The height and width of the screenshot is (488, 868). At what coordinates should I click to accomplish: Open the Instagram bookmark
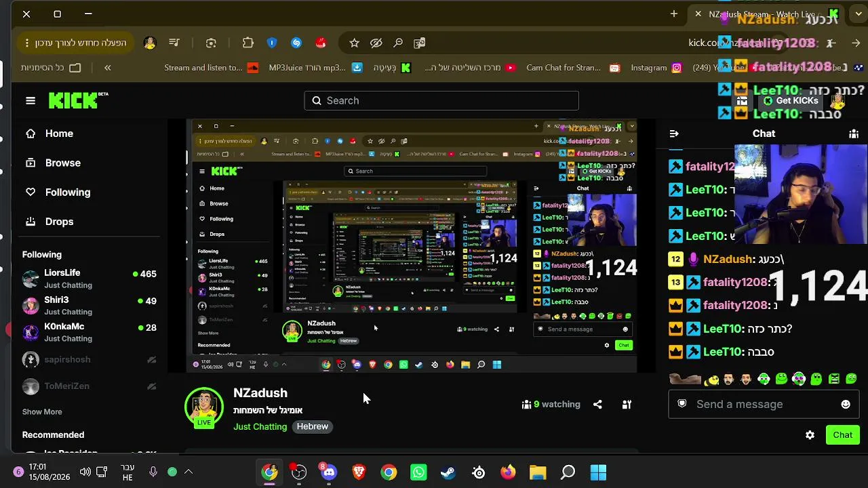(x=656, y=68)
